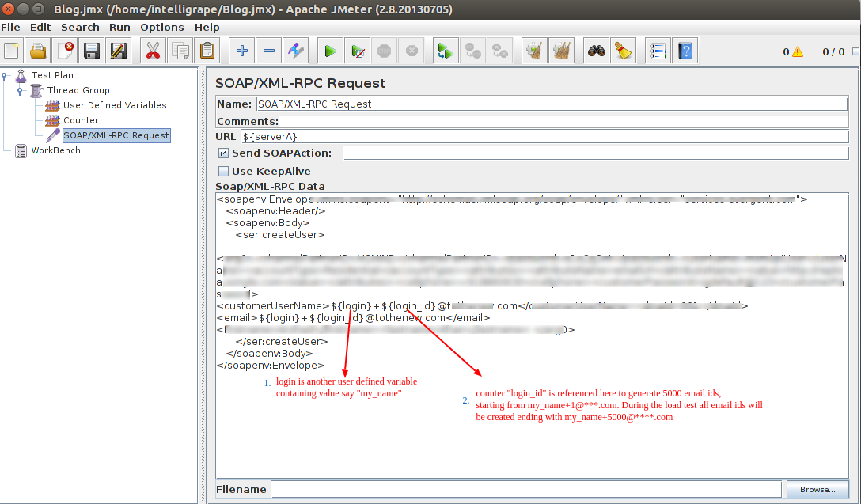
Task: Click the Save As pencil-floppy icon
Action: tap(119, 51)
